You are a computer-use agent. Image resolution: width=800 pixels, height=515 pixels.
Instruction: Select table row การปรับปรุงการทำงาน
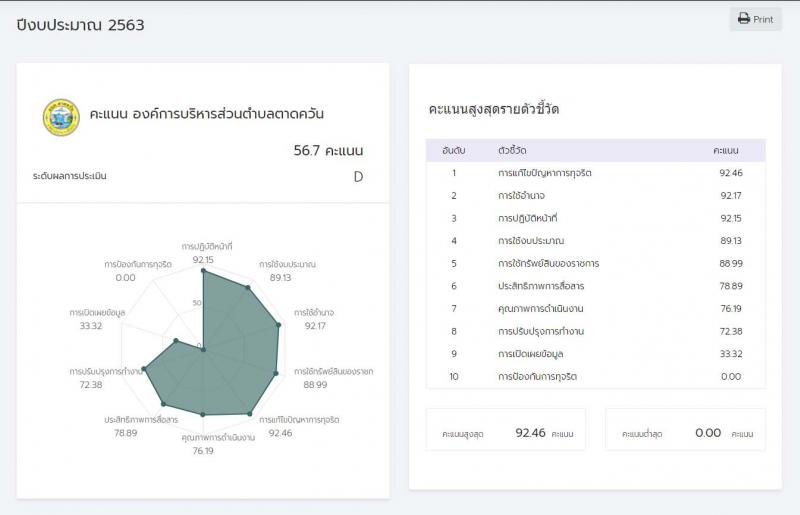click(595, 331)
